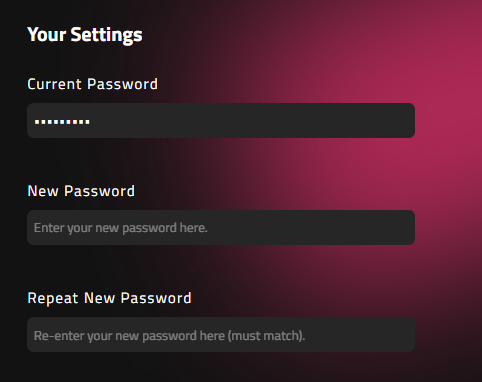The width and height of the screenshot is (482, 382).
Task: Click the masked dots in Current Password
Action: click(62, 122)
